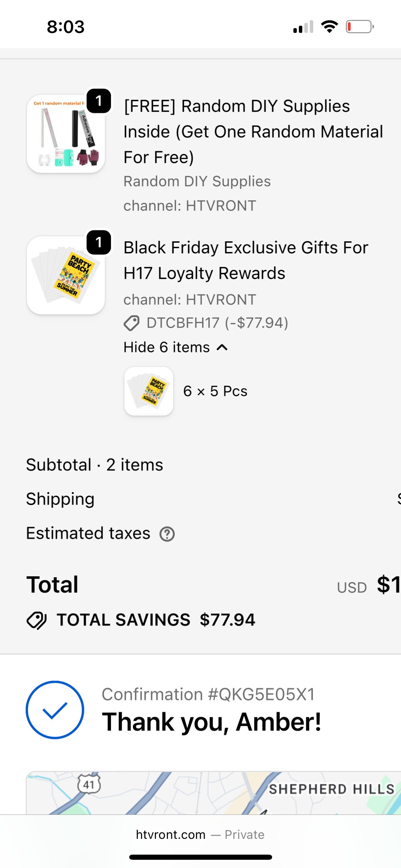Tap the Route 41 highway shield on map
Viewport: 401px width, 868px height.
pyautogui.click(x=89, y=784)
